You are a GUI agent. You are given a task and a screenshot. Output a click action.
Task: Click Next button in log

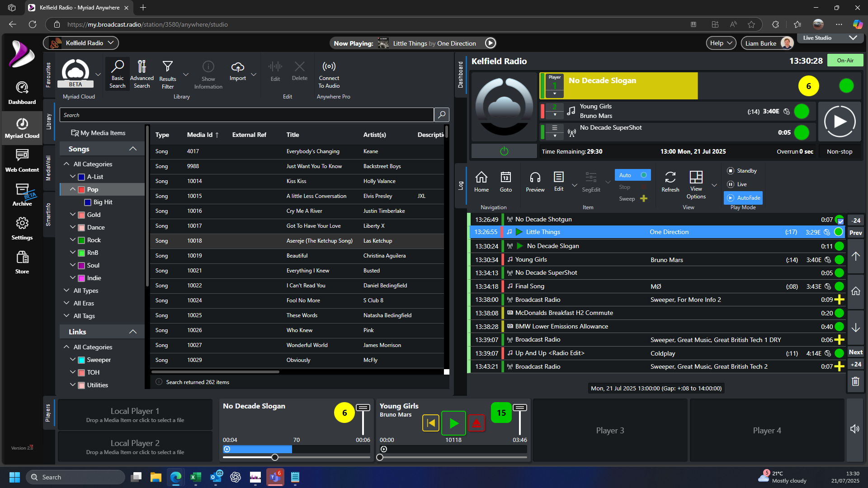[x=856, y=352]
